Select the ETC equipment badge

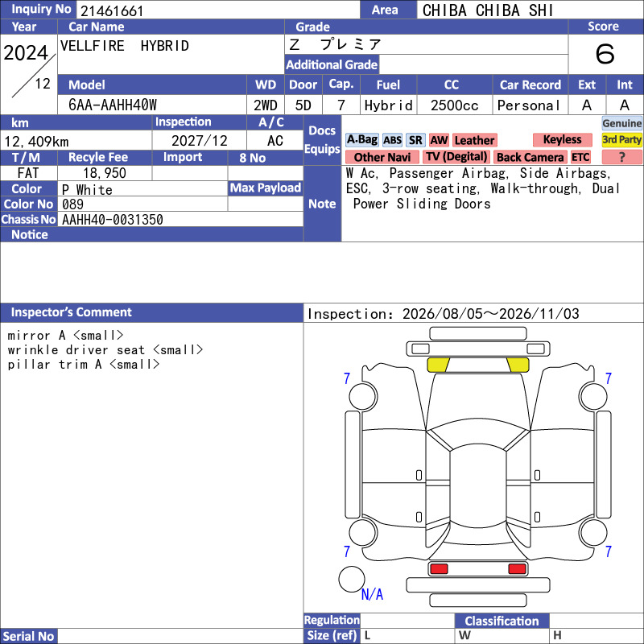click(580, 157)
